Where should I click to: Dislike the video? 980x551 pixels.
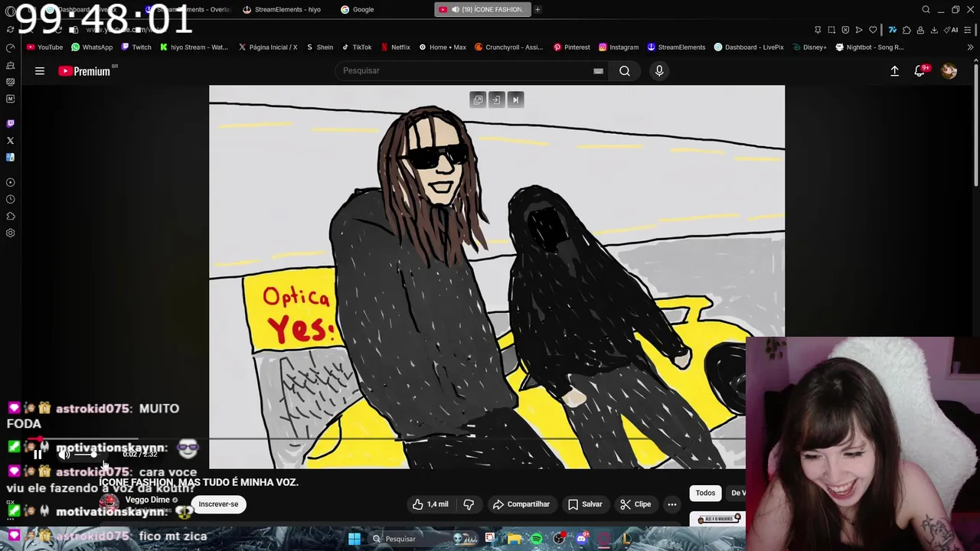pyautogui.click(x=469, y=504)
